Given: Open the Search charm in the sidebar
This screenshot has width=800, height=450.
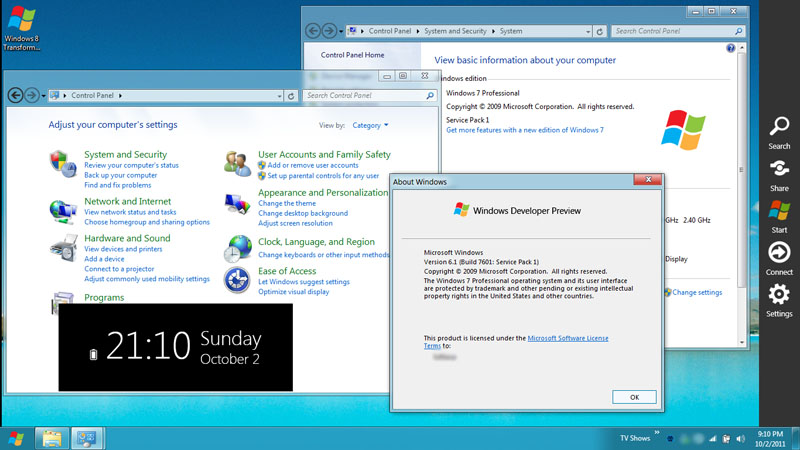Looking at the screenshot, I should coord(779,128).
